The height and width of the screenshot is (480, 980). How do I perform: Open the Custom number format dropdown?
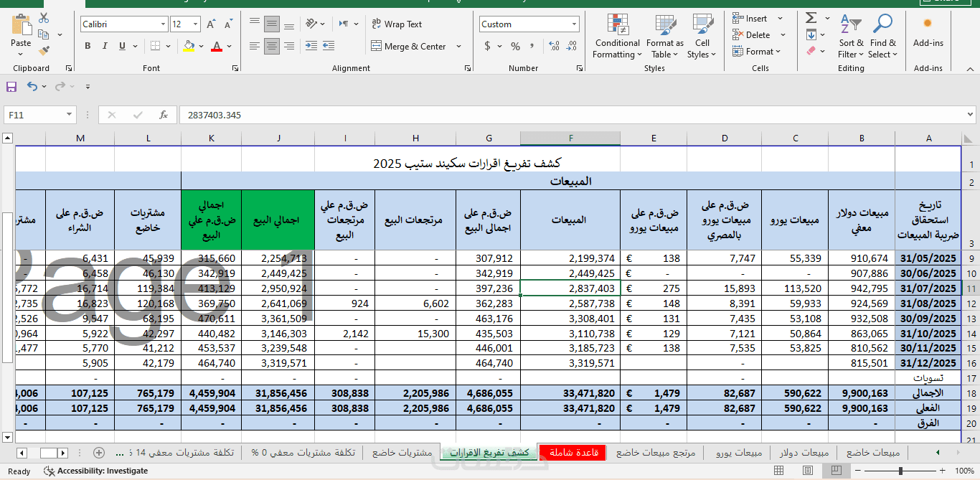(x=574, y=24)
